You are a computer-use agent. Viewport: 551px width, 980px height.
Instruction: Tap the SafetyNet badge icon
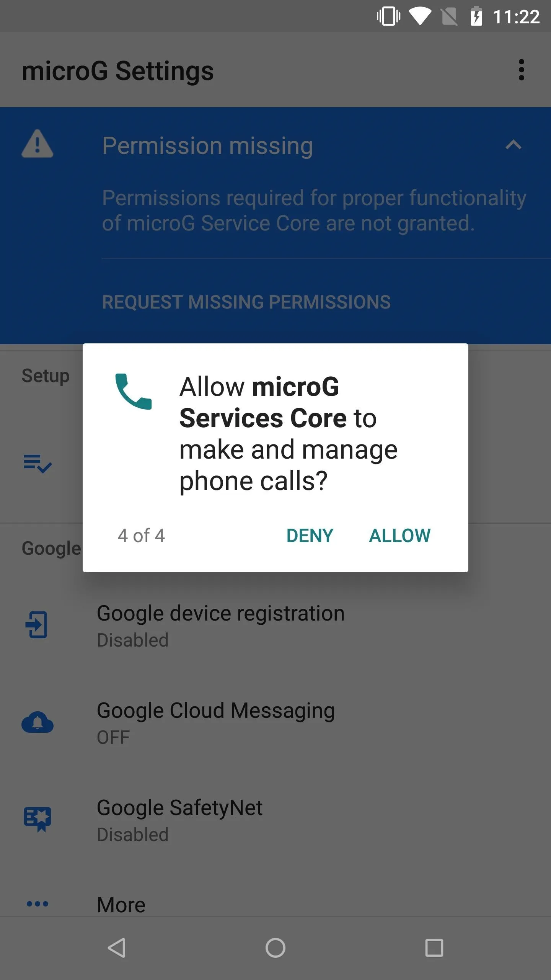pyautogui.click(x=37, y=819)
